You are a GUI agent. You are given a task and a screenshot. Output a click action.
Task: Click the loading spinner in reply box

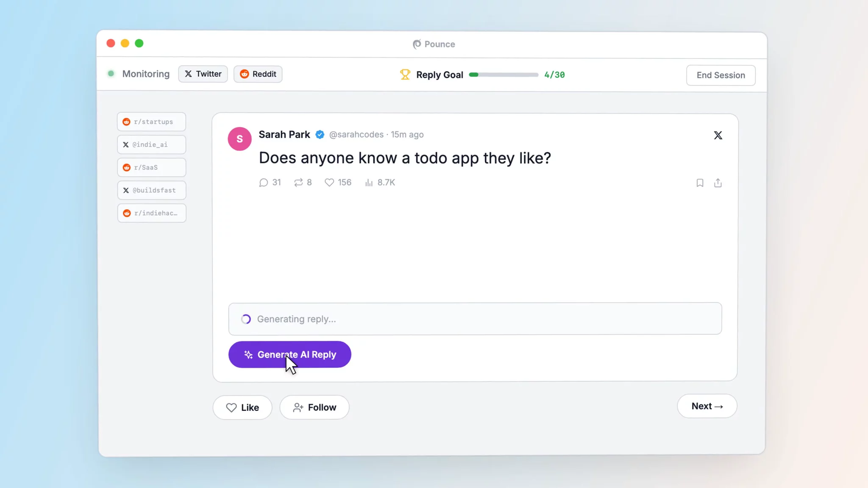pos(246,319)
